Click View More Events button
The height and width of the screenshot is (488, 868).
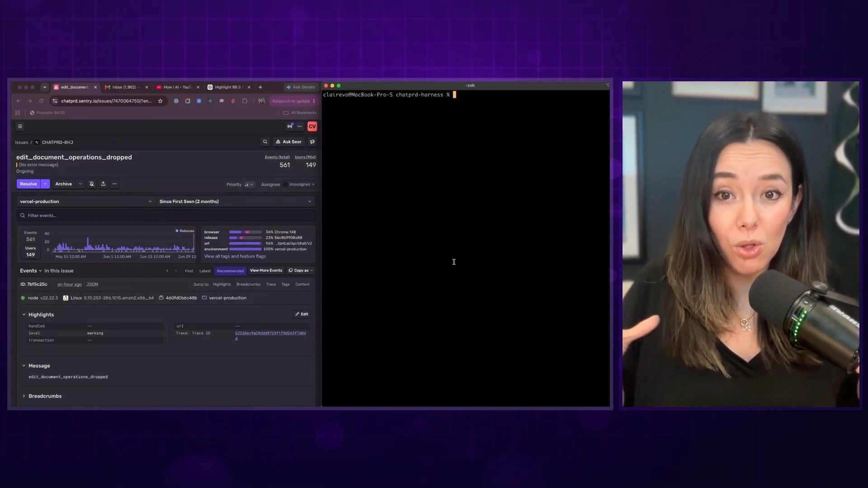266,271
